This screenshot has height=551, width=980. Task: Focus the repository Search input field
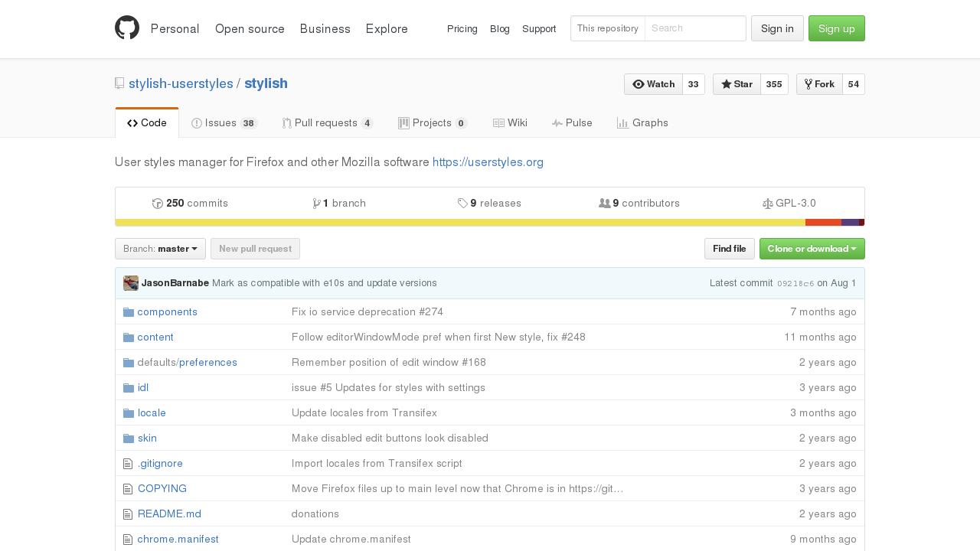pos(695,28)
